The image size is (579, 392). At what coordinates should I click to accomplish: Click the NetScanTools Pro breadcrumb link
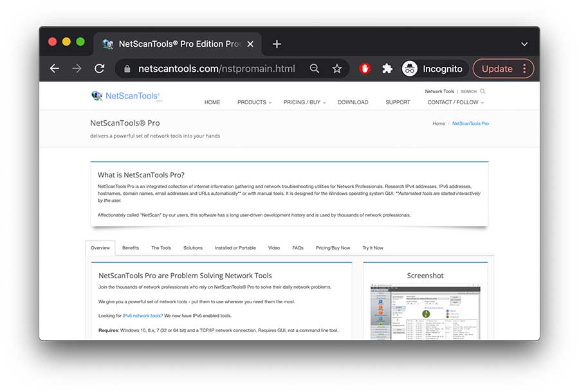click(470, 123)
